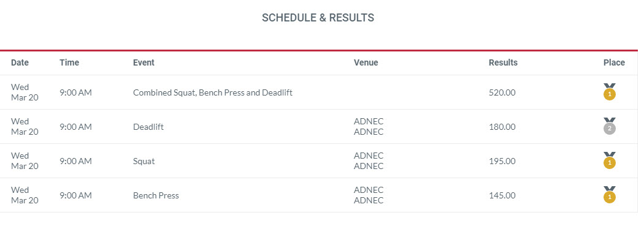Select the Venue column header

[x=366, y=62]
